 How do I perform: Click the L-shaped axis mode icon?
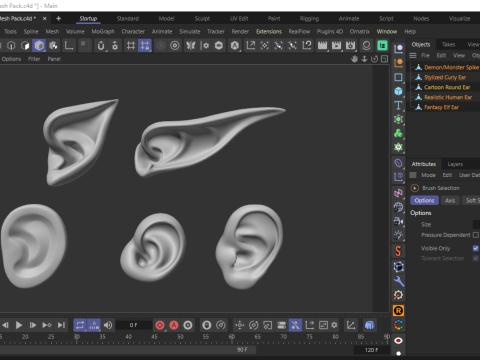point(69,45)
